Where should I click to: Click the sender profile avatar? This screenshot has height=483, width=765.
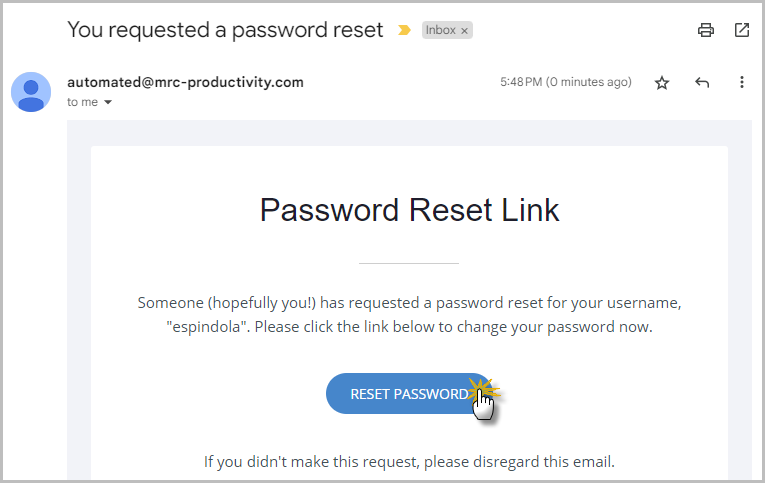(31, 92)
